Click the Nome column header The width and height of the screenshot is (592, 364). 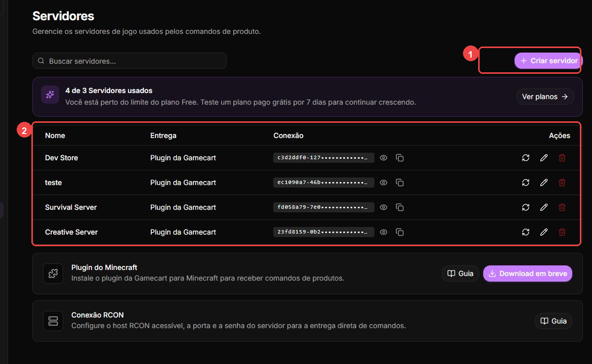pos(55,135)
